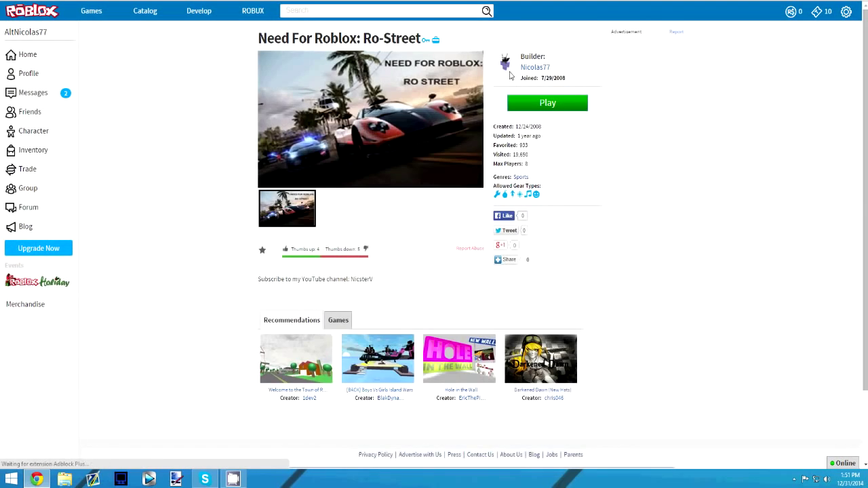
Task: Click the Tickets balance icon
Action: [x=816, y=12]
